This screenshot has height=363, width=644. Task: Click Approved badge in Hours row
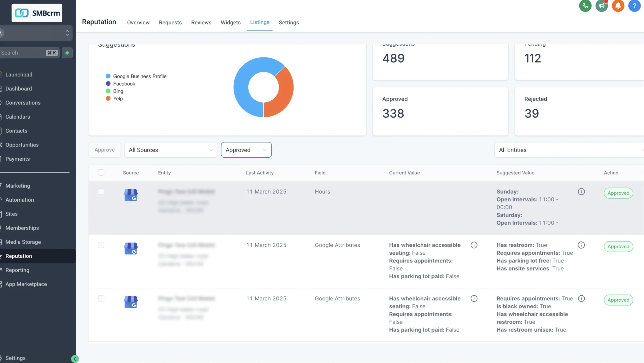click(618, 193)
